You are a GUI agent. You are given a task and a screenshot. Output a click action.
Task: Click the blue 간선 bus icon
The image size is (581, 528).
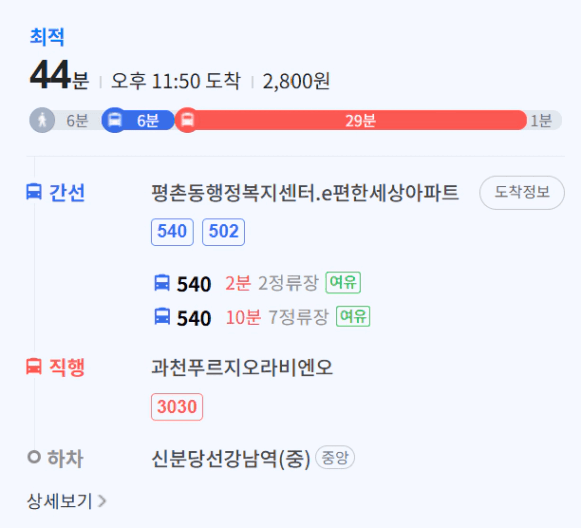[x=34, y=192]
